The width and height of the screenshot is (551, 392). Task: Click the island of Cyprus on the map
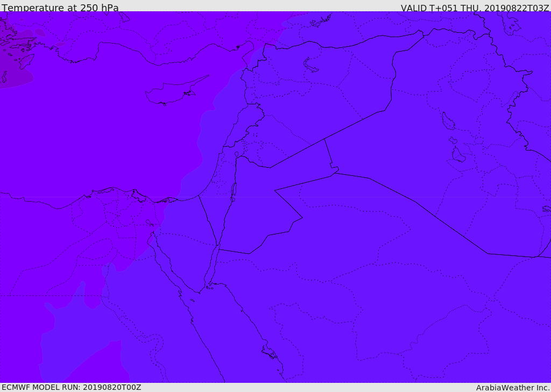[x=176, y=91]
